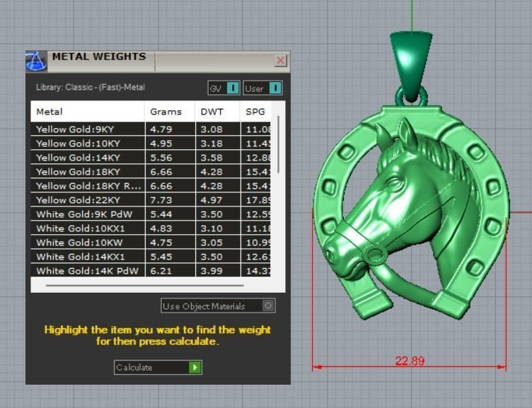Select the Yellow Gold:18KY row
Screen dimensions: 532x408
tap(151, 172)
